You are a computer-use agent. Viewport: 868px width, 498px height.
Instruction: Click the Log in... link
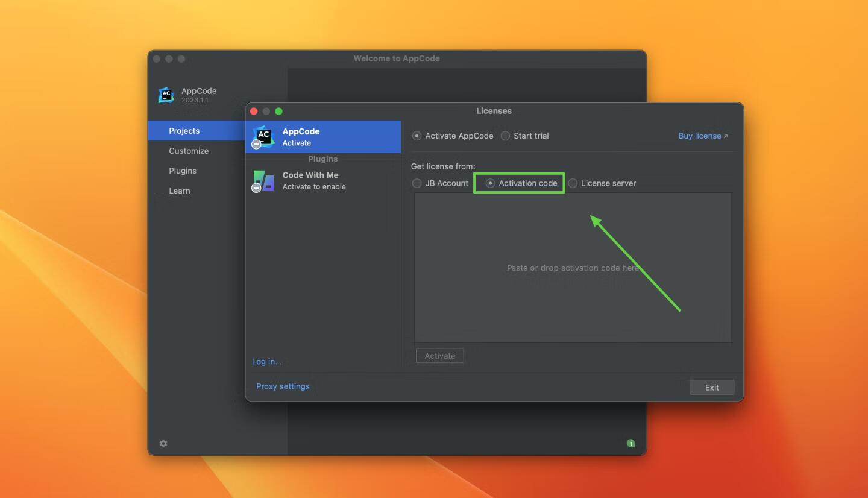pos(266,361)
